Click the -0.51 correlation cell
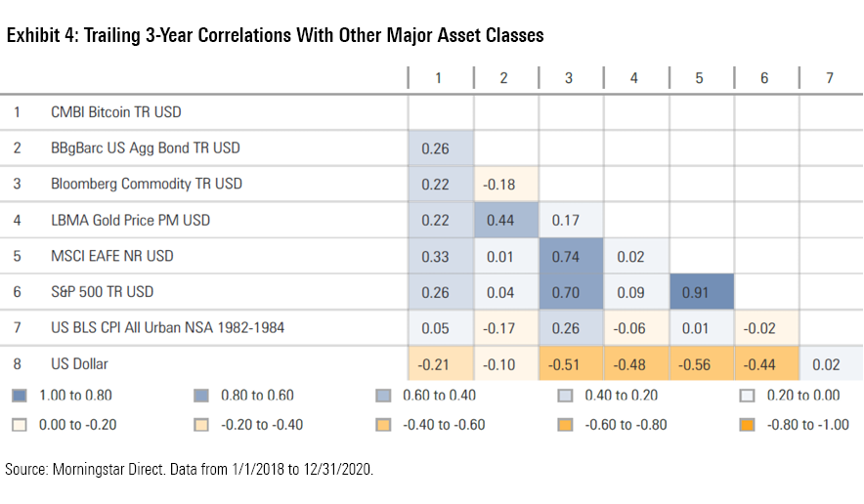This screenshot has height=504, width=864. coord(570,364)
